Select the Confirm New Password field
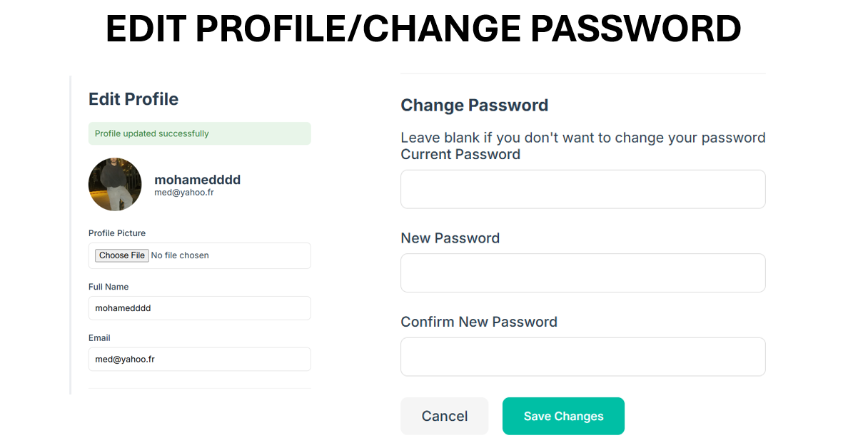 coord(583,357)
